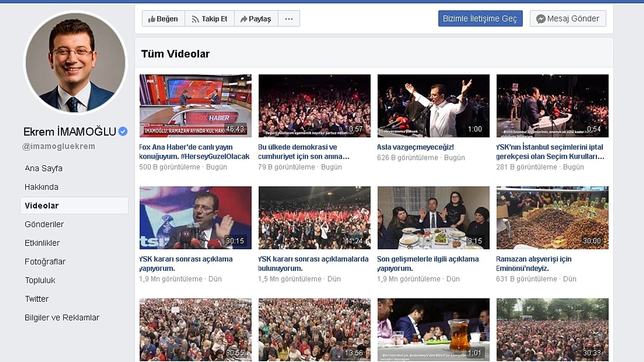Play the 30:15 YSK kararı video thumbnail
644x362 pixels.
click(x=195, y=218)
